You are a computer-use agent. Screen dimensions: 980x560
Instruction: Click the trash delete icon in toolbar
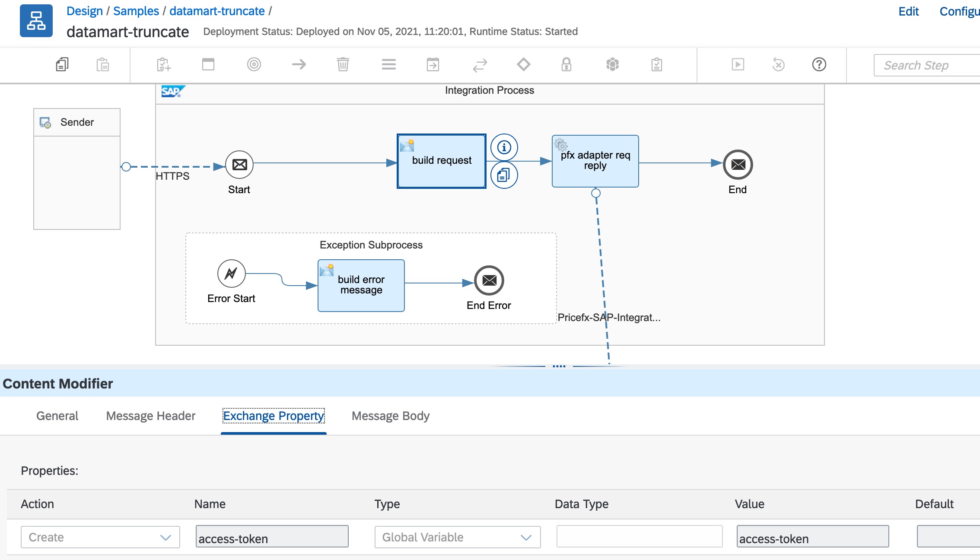coord(343,65)
